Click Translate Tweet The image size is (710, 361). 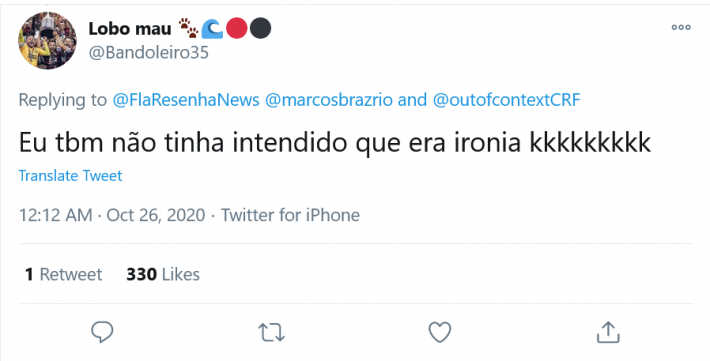(x=70, y=175)
